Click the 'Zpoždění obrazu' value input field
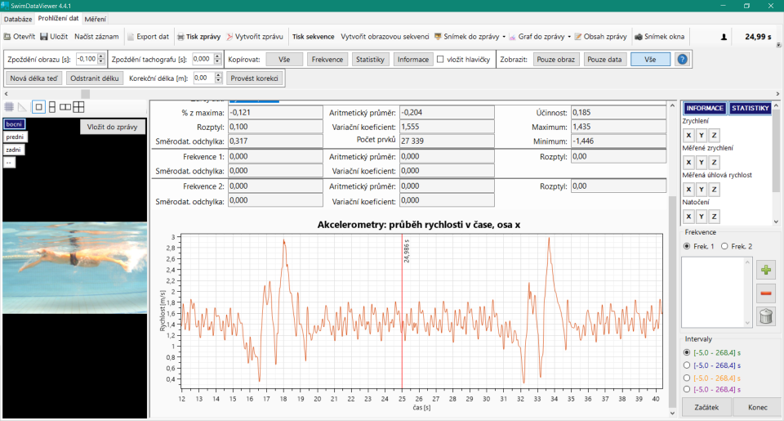 tap(86, 60)
